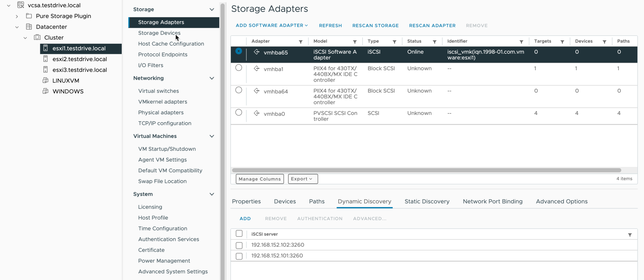The image size is (644, 280).
Task: Open Storage Devices in the sidebar
Action: (159, 33)
